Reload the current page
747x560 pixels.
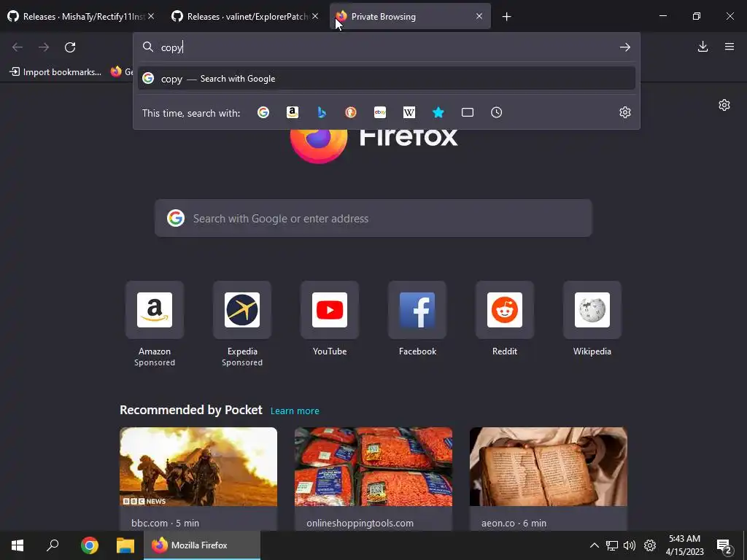click(70, 47)
